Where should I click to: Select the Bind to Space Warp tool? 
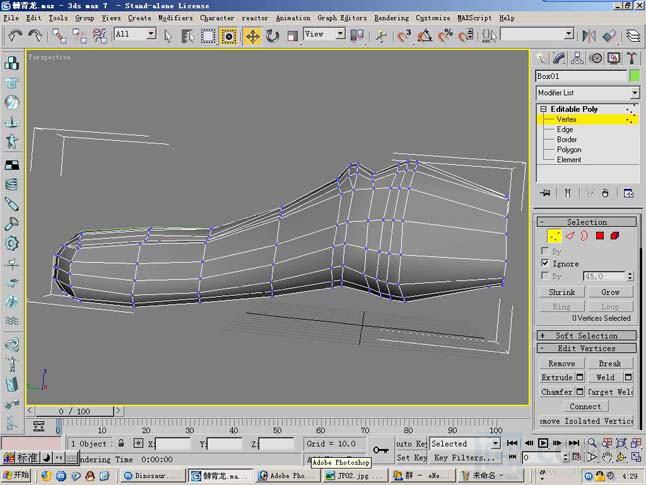tap(99, 36)
